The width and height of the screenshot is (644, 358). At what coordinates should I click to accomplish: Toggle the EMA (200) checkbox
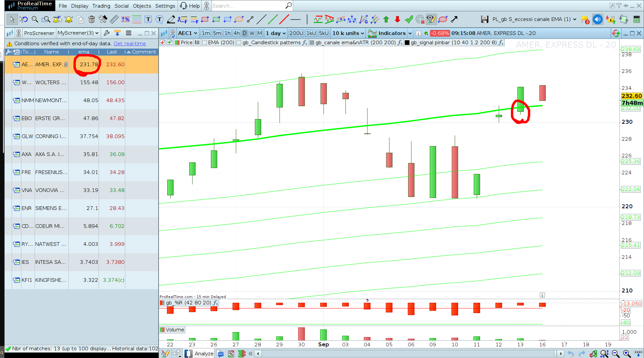[x=205, y=43]
